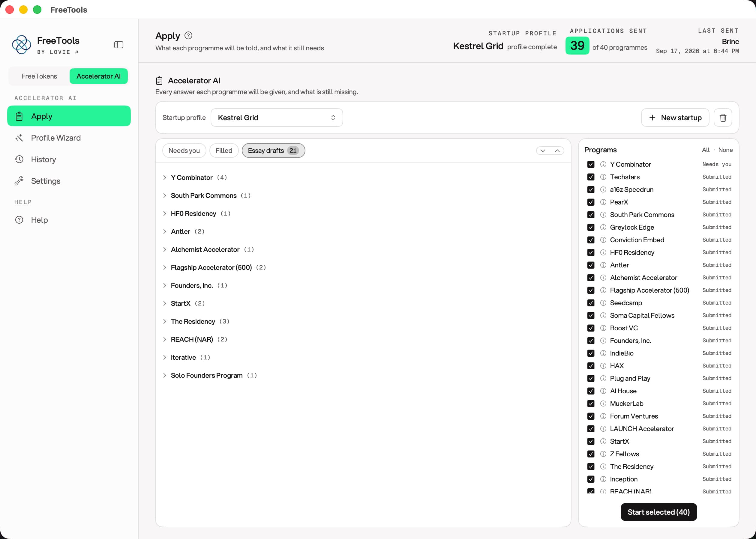Open History in the sidebar

click(69, 159)
